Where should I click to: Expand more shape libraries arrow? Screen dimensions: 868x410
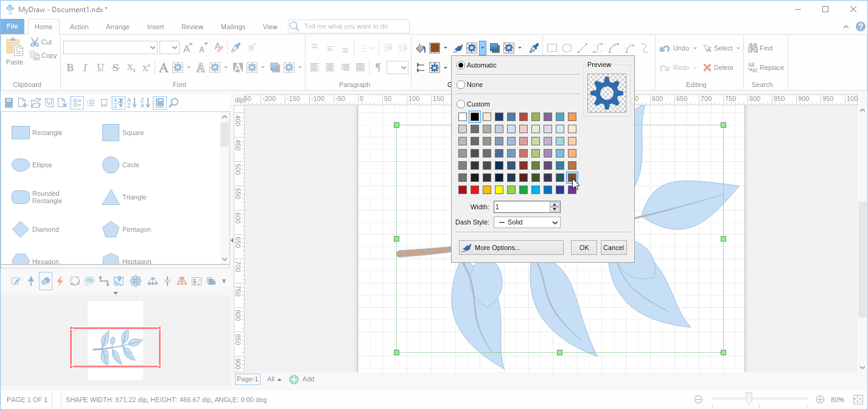[224, 281]
